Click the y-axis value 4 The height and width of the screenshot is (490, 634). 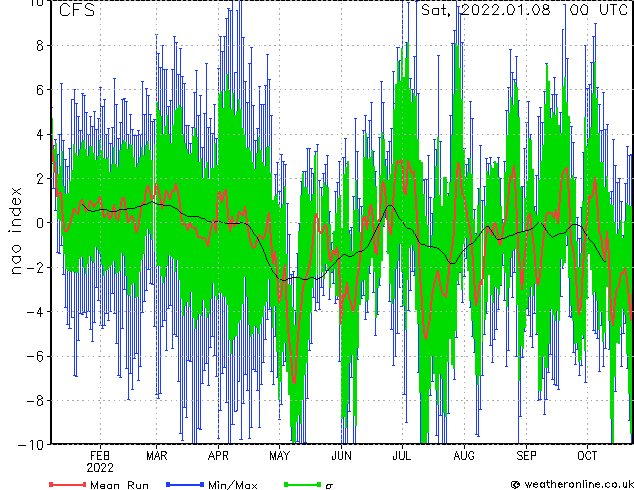(40, 134)
